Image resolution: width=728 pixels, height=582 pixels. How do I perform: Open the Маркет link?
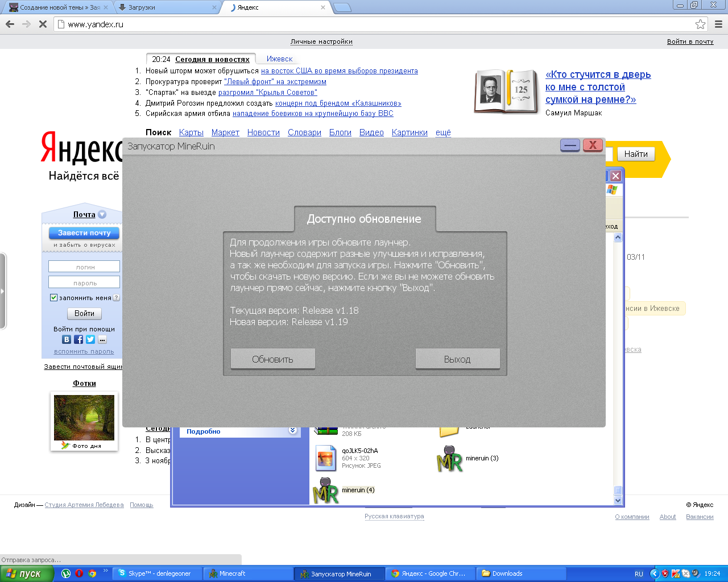click(225, 132)
